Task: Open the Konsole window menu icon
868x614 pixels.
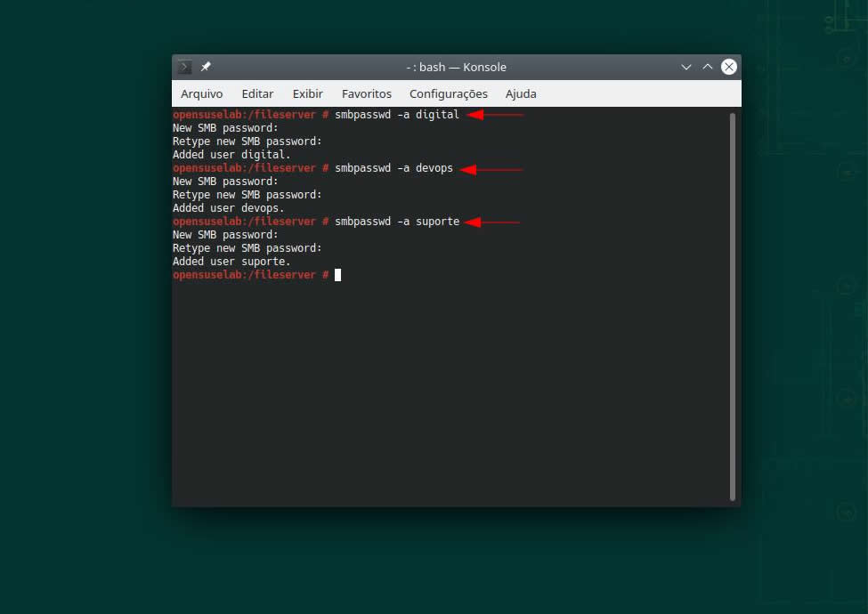Action: (x=184, y=67)
